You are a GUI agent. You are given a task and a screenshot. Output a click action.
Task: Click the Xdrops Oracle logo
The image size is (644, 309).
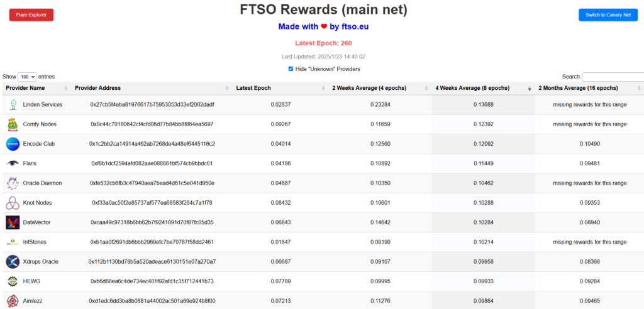pos(13,262)
